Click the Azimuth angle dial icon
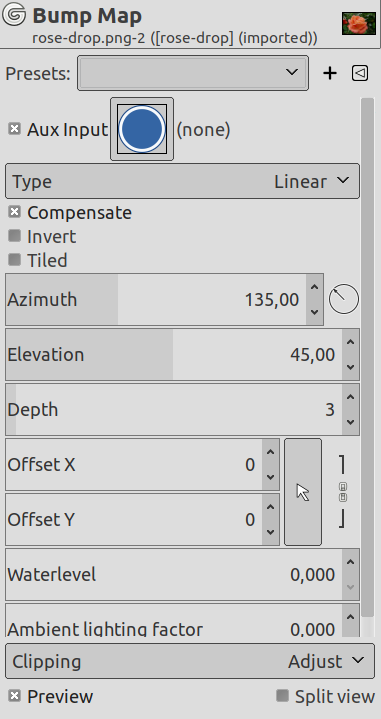Viewport: 381px width, 719px height. click(x=344, y=299)
